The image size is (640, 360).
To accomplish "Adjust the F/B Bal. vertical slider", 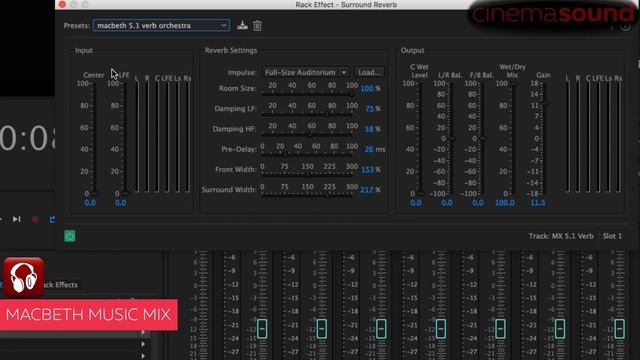I will [482, 138].
